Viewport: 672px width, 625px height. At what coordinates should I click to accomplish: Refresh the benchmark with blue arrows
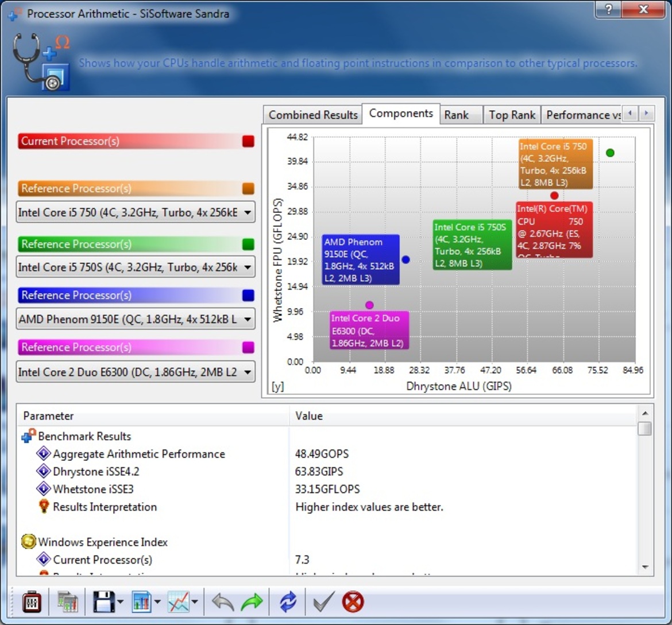pyautogui.click(x=288, y=602)
